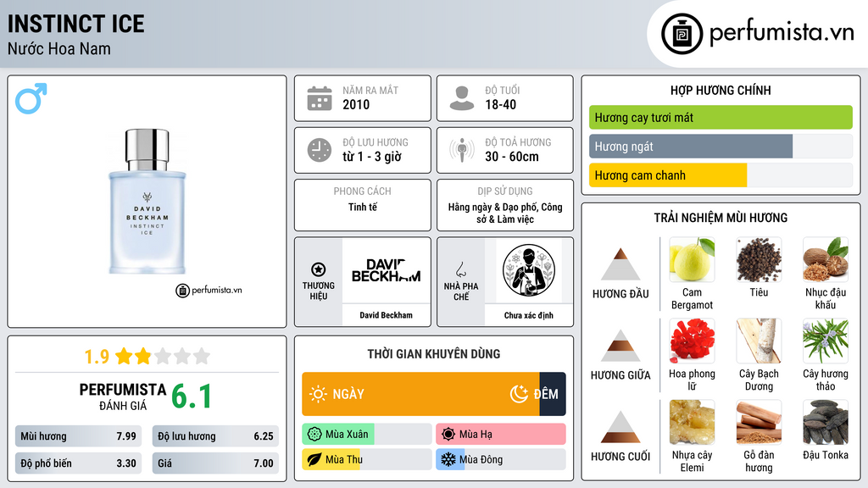
Task: Click the flower icon for Mùa Xuân
Action: pos(314,435)
